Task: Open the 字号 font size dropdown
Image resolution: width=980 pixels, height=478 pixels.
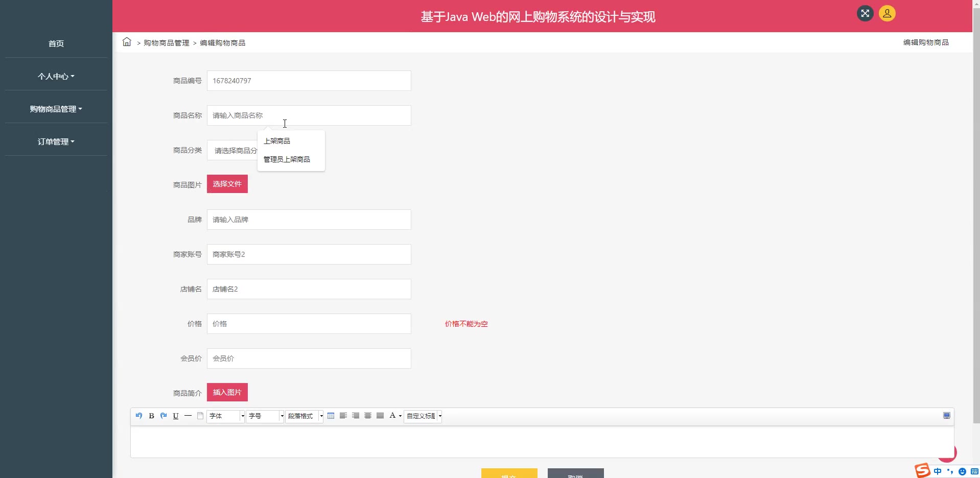Action: (265, 416)
